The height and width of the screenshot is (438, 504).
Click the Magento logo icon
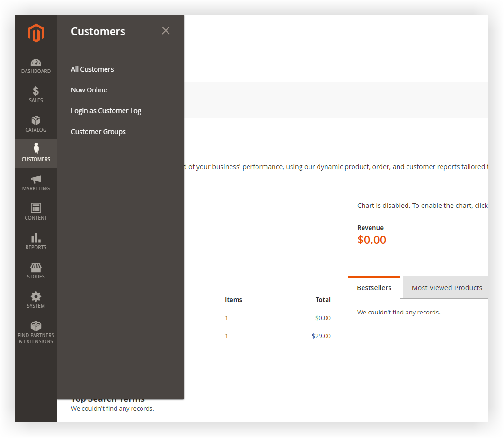point(36,33)
